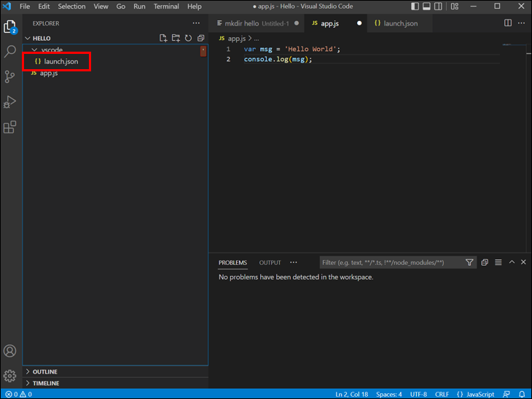Expand the TIMELINE section
The image size is (532, 399).
pyautogui.click(x=45, y=383)
